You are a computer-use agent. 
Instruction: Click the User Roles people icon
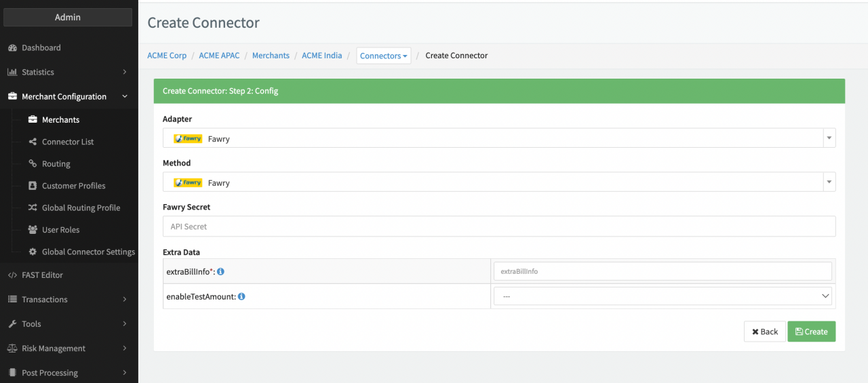point(33,230)
